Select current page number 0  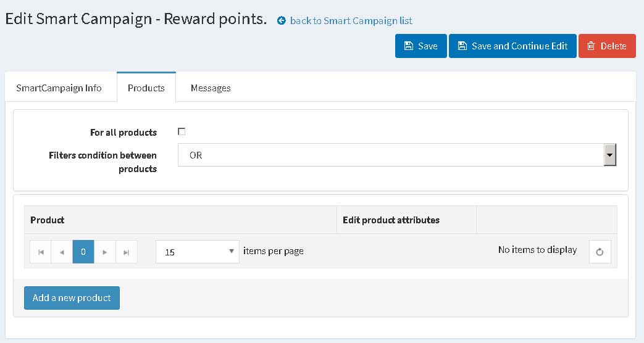(83, 252)
